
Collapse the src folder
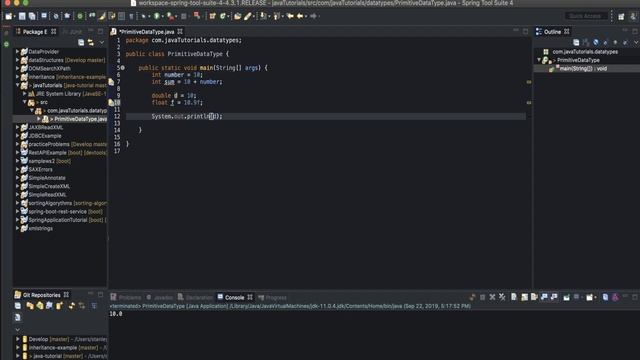(24, 102)
